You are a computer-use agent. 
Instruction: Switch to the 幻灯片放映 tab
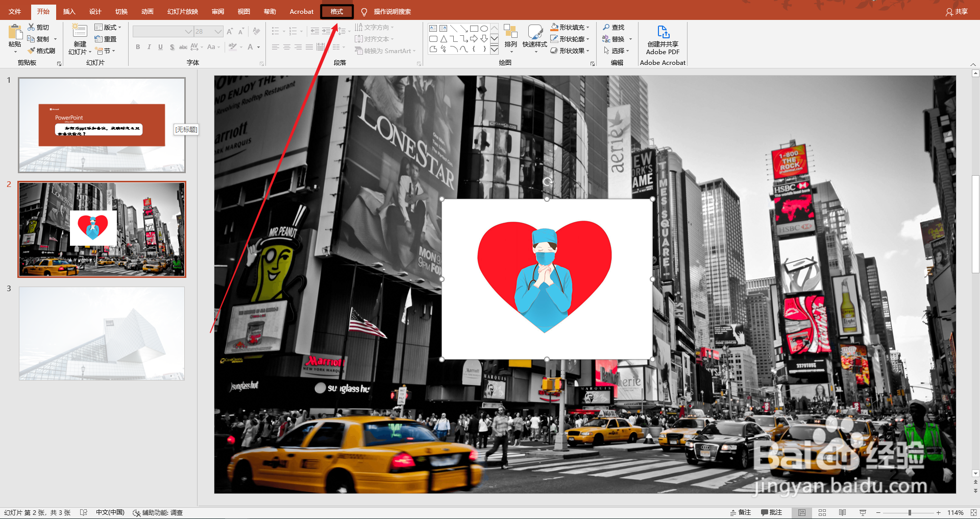coord(183,11)
